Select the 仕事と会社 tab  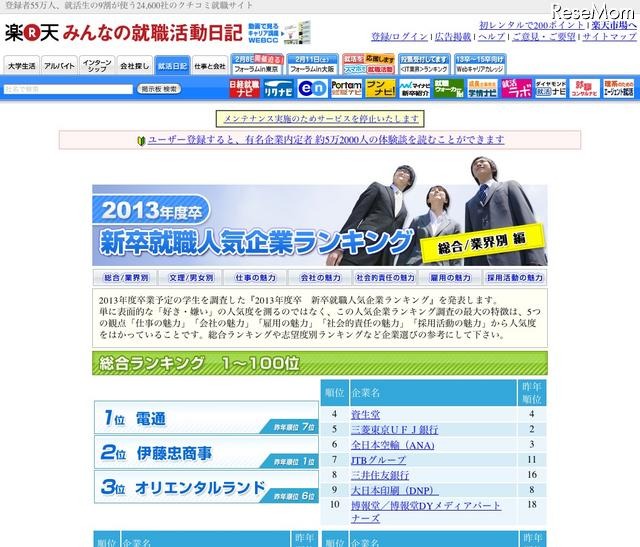coord(210,66)
